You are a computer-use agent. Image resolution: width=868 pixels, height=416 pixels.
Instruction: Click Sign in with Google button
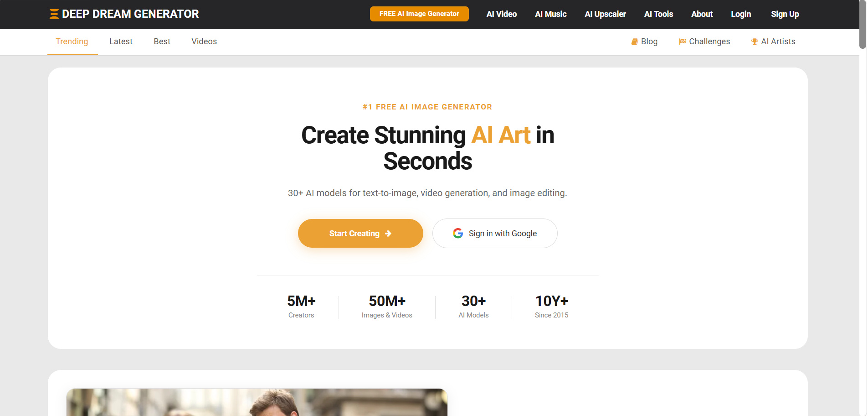[x=495, y=234]
